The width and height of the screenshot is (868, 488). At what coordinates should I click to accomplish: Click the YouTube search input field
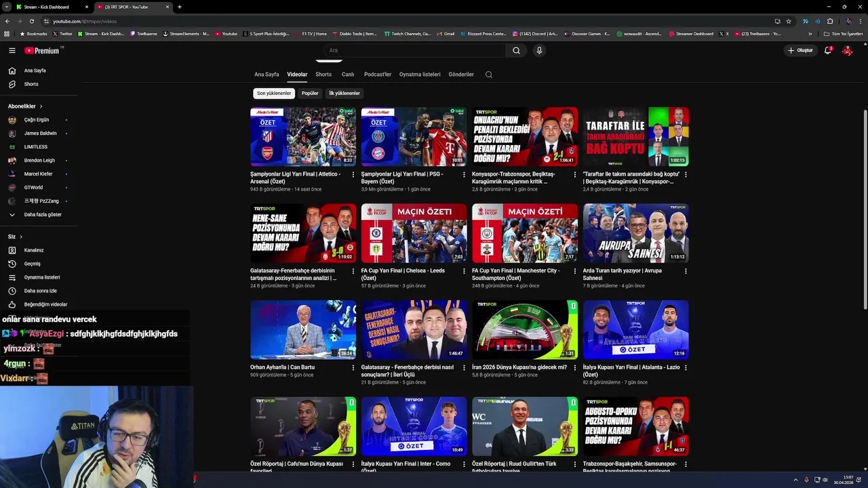coord(415,50)
